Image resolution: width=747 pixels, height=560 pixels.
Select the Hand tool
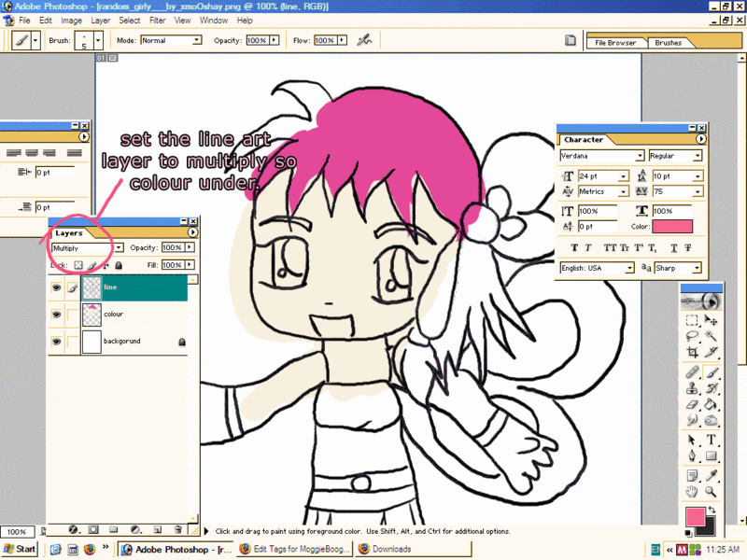coord(692,492)
